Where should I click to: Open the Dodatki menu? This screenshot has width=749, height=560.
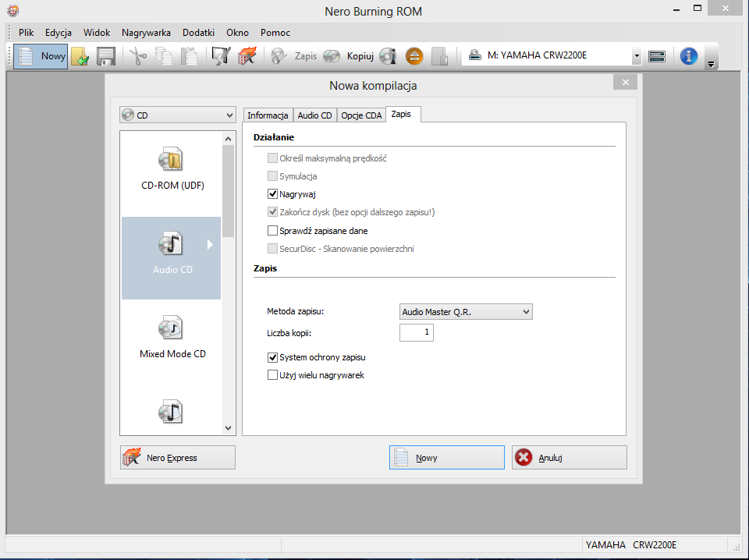198,33
